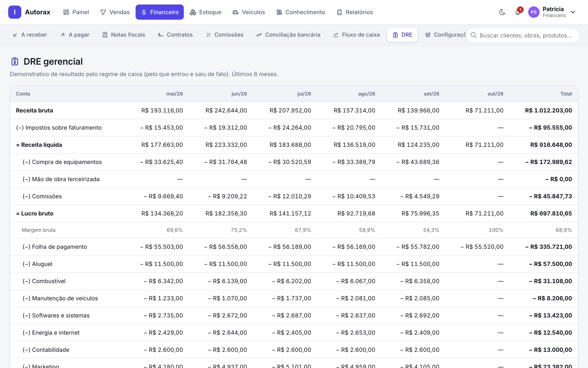Click the Conta column header
This screenshot has height=368, width=588.
click(23, 94)
